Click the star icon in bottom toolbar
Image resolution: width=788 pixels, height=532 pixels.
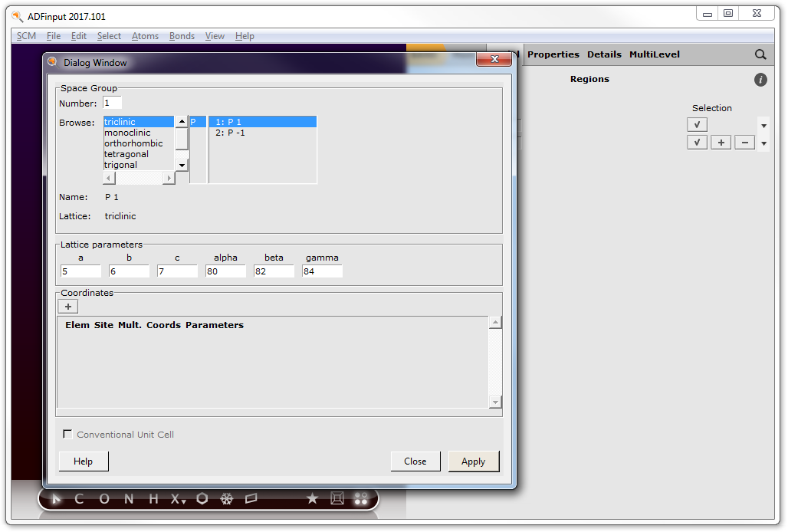click(x=312, y=499)
